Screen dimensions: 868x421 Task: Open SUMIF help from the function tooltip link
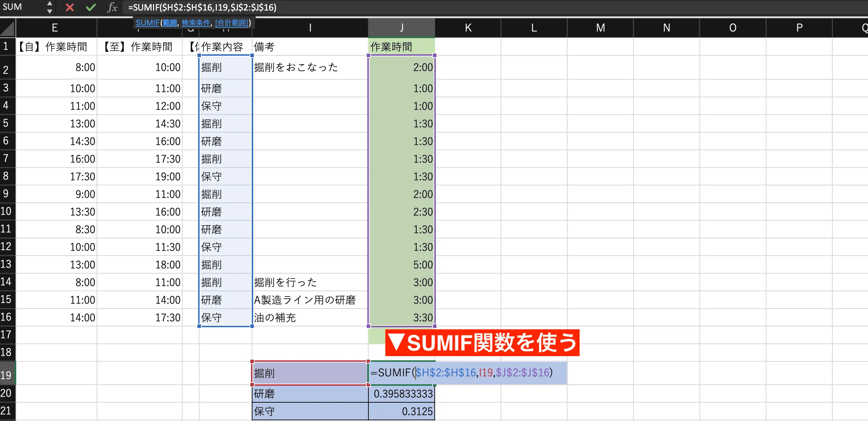click(147, 23)
